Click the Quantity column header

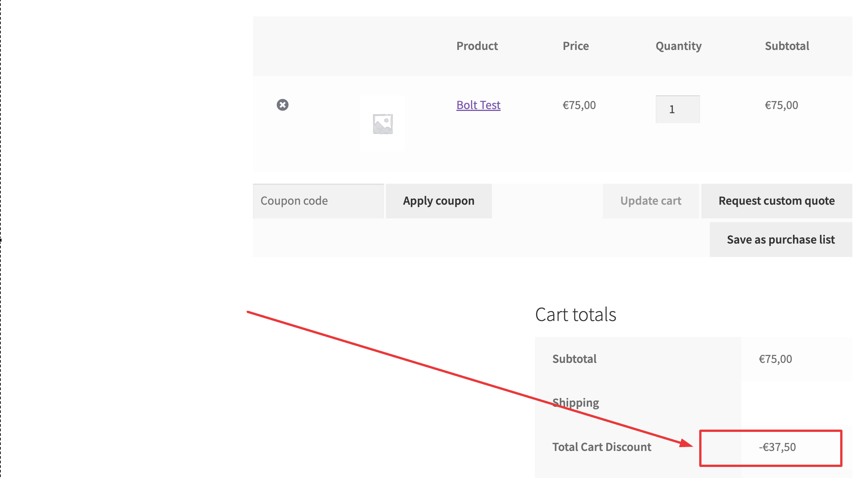(678, 46)
